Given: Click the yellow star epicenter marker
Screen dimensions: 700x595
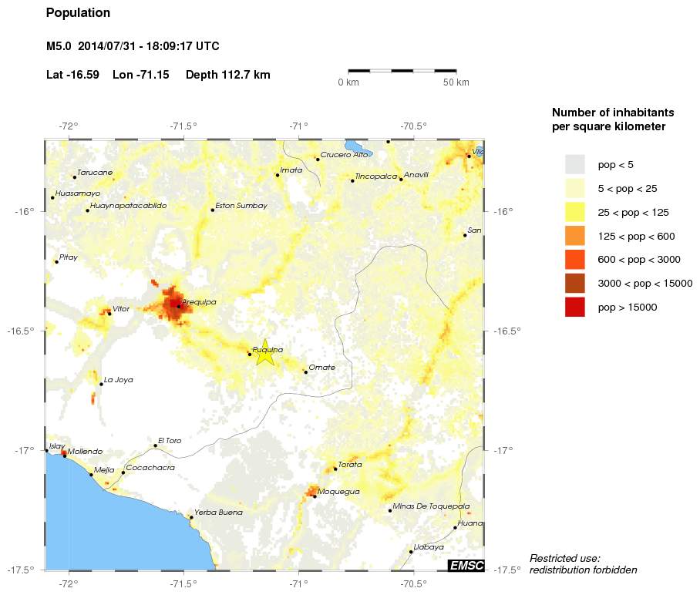Looking at the screenshot, I should pos(264,352).
